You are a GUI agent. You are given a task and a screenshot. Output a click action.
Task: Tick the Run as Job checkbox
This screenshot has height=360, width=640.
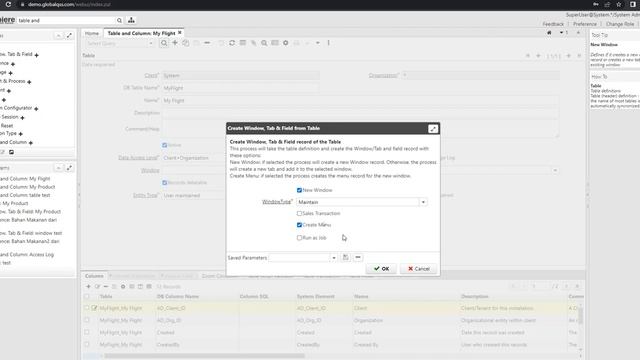pos(299,238)
